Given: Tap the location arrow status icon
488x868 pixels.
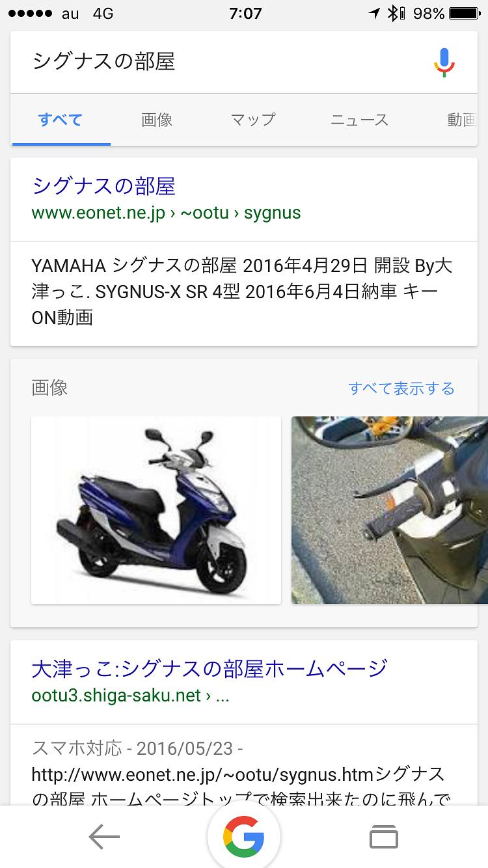Looking at the screenshot, I should point(375,14).
